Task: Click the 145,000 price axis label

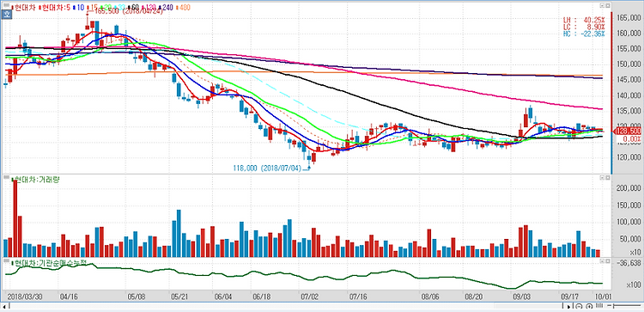Action: pyautogui.click(x=628, y=80)
